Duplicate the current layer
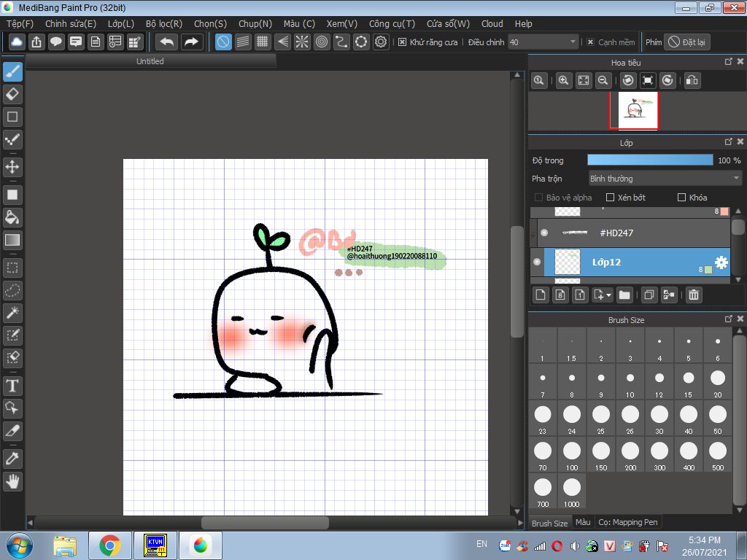Image resolution: width=747 pixels, height=560 pixels. (x=649, y=295)
